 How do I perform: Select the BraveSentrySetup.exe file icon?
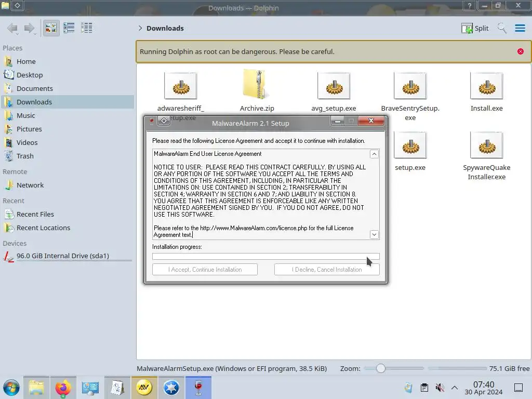[410, 86]
